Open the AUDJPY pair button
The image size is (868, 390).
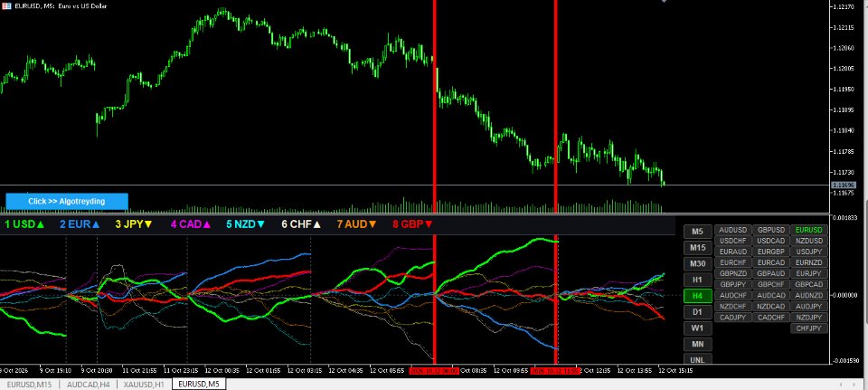coord(808,307)
